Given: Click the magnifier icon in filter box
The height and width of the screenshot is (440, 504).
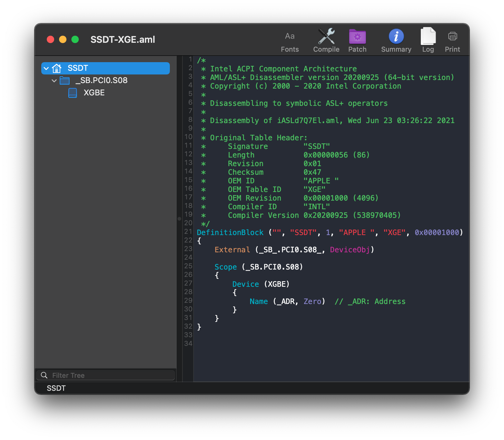Looking at the screenshot, I should [44, 375].
